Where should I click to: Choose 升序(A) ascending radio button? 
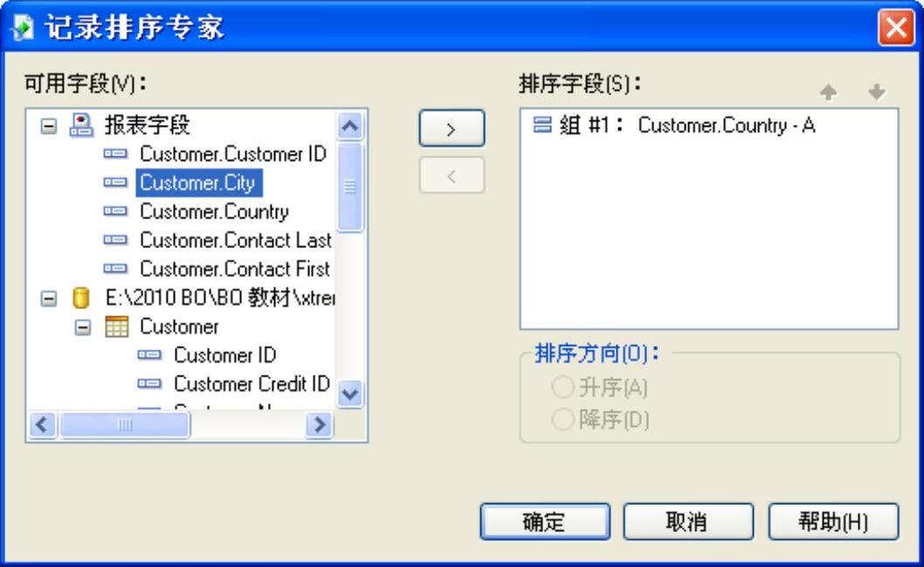point(562,387)
